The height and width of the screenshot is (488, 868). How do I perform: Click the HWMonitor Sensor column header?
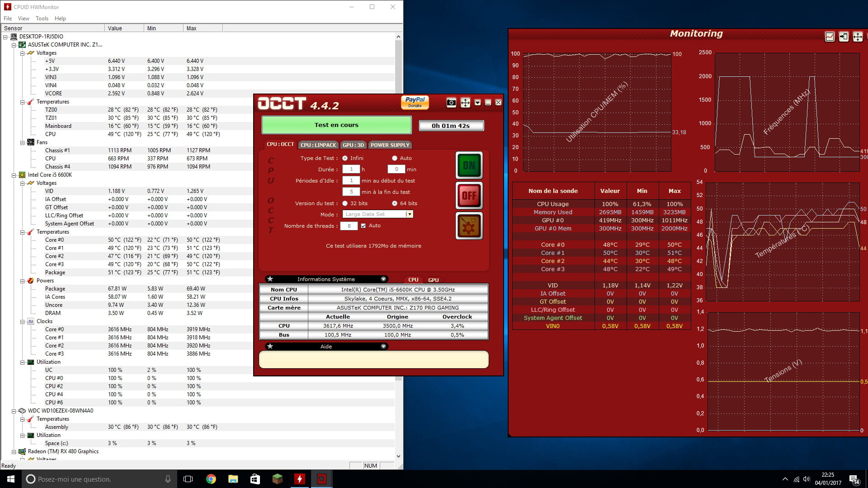[53, 28]
